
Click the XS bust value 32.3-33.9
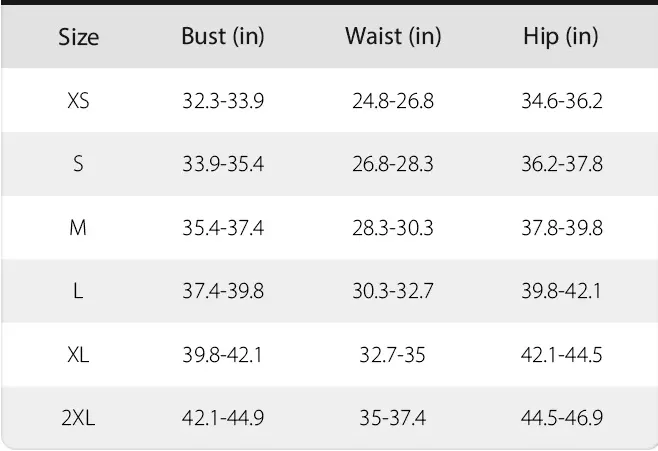(x=222, y=101)
